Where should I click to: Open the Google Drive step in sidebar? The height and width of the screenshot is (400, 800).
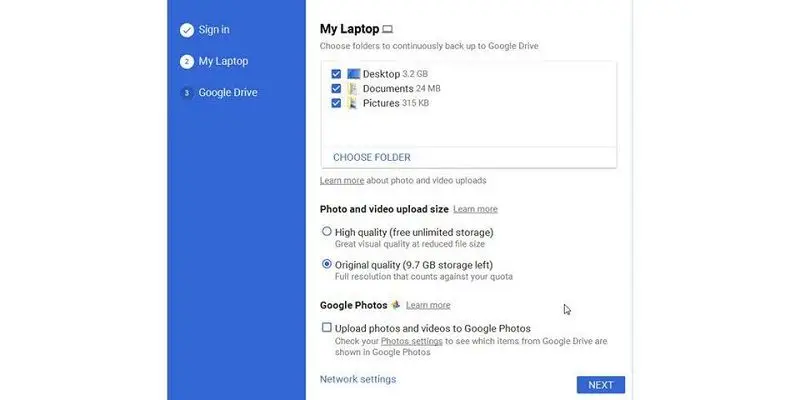228,93
